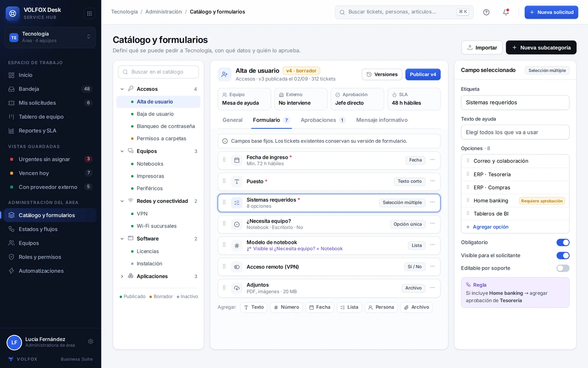Click Publicar v4 button
This screenshot has width=588, height=368.
pos(423,74)
